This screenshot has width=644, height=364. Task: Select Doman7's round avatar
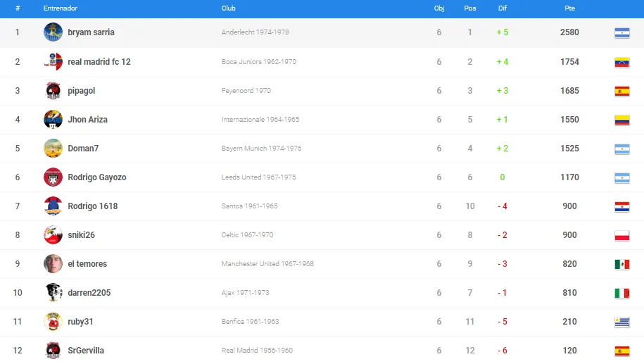[x=53, y=149]
